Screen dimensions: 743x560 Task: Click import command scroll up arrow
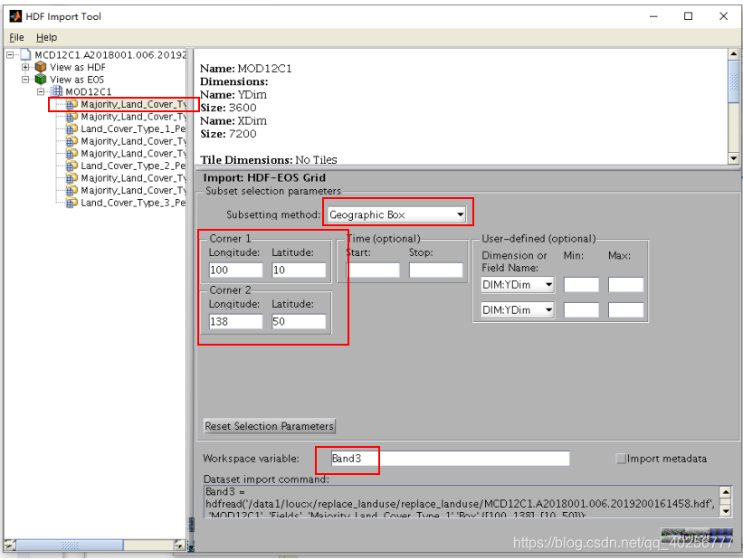[x=726, y=492]
